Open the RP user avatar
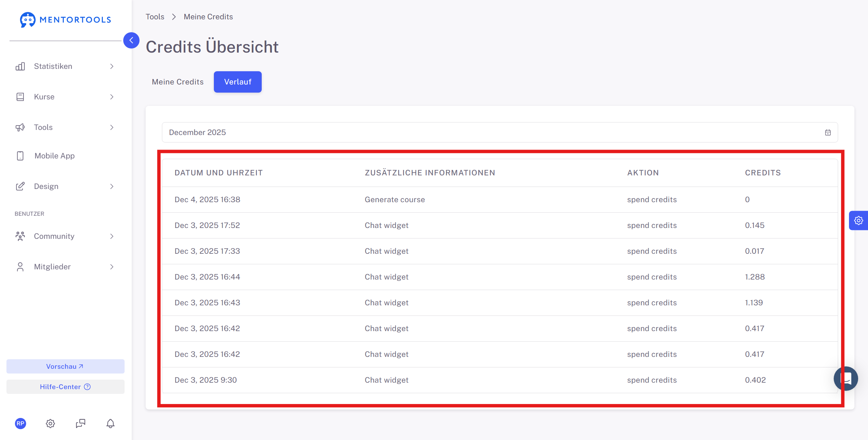 20,423
